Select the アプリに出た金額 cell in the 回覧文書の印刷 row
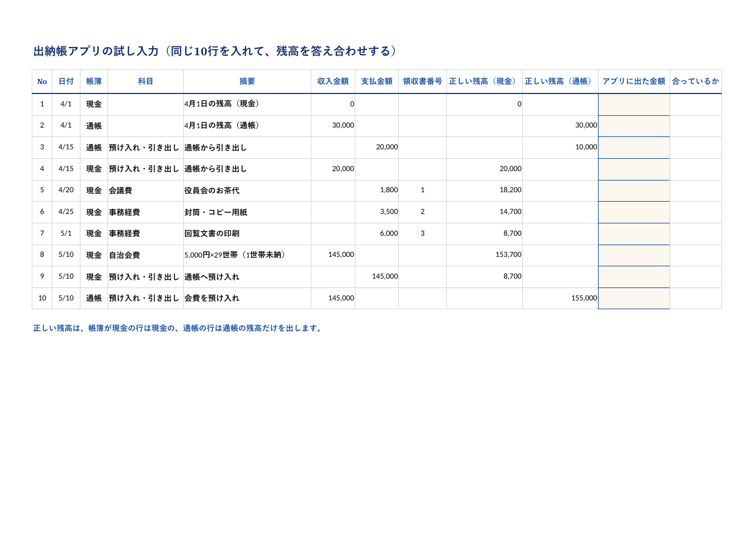 coord(634,234)
